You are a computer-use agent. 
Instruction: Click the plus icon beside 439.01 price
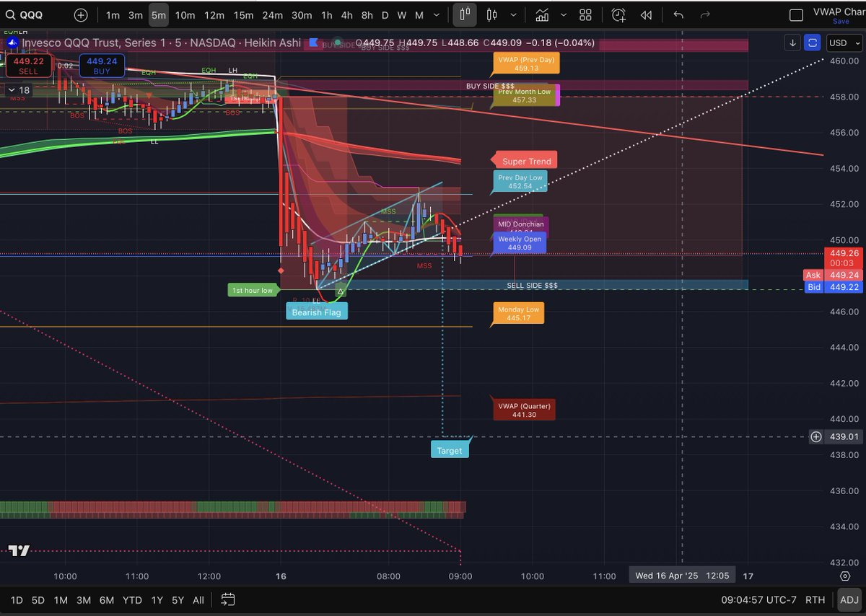(x=815, y=436)
